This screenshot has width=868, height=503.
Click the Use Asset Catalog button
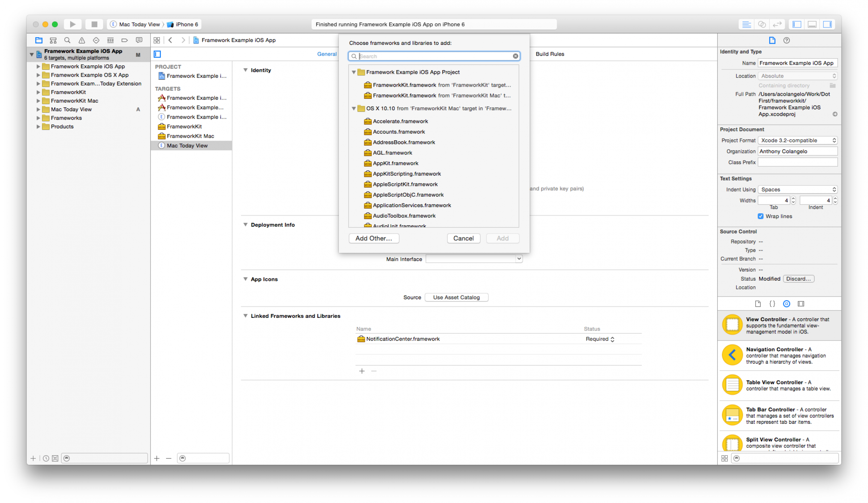point(456,297)
